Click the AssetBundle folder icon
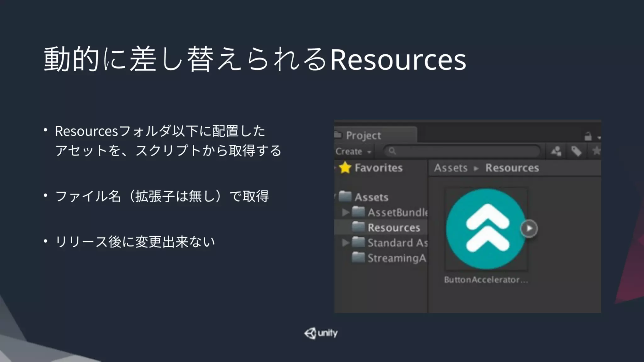This screenshot has width=644, height=362. coord(358,212)
